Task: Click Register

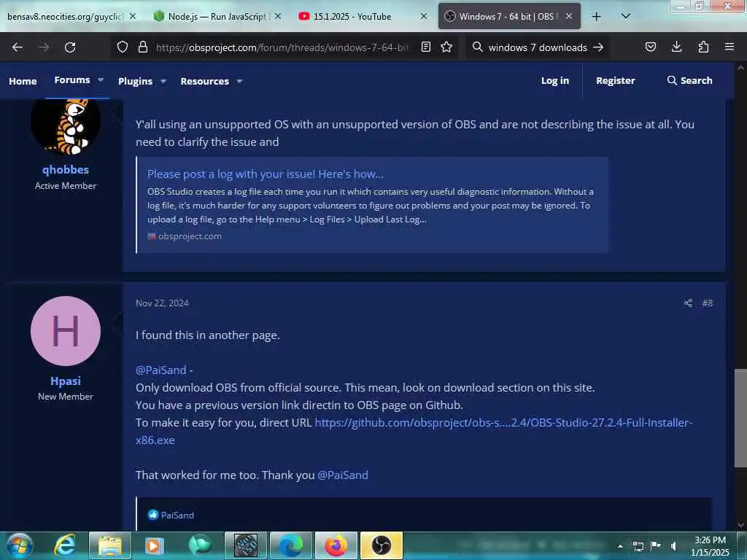Action: click(615, 81)
